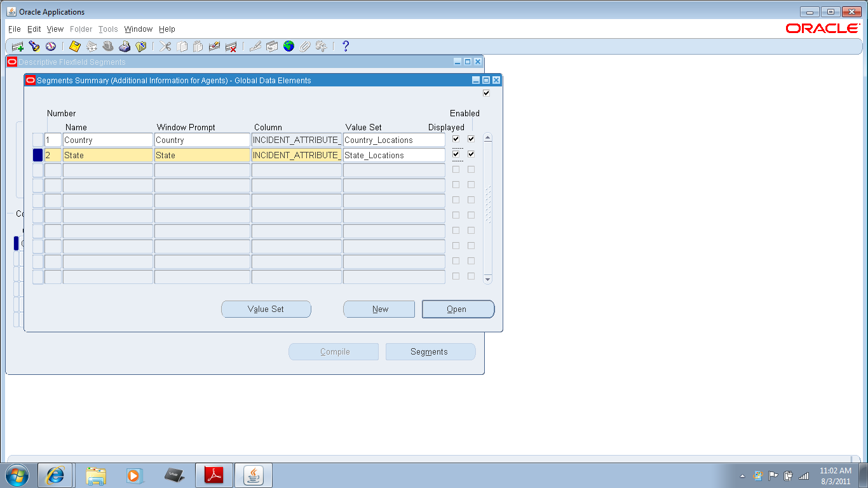868x488 pixels.
Task: Delete the record with the red X icon
Action: click(231, 46)
